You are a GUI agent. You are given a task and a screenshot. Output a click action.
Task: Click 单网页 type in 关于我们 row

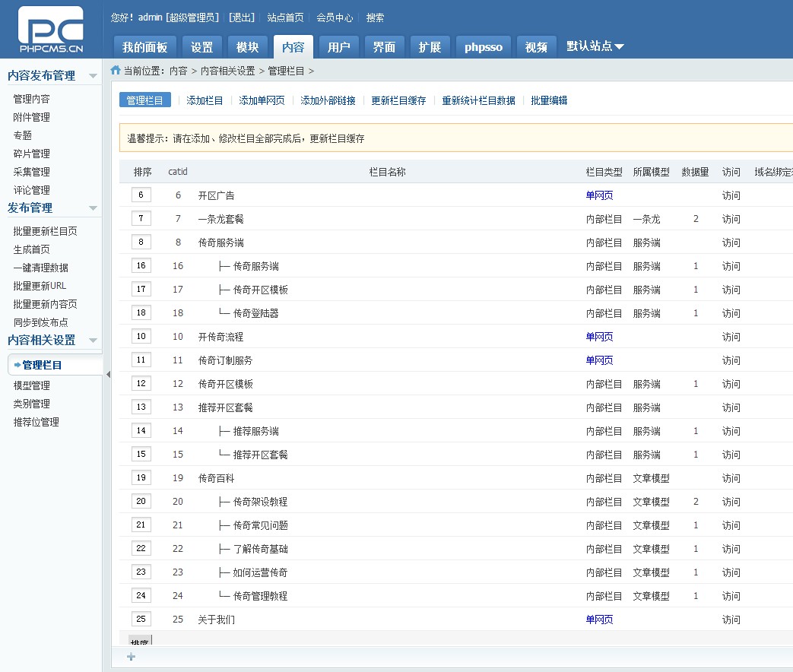(599, 620)
